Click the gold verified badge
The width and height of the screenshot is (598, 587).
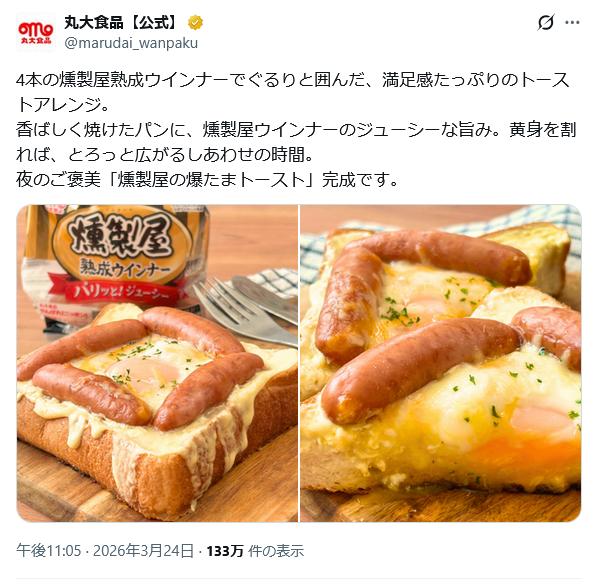pyautogui.click(x=195, y=23)
